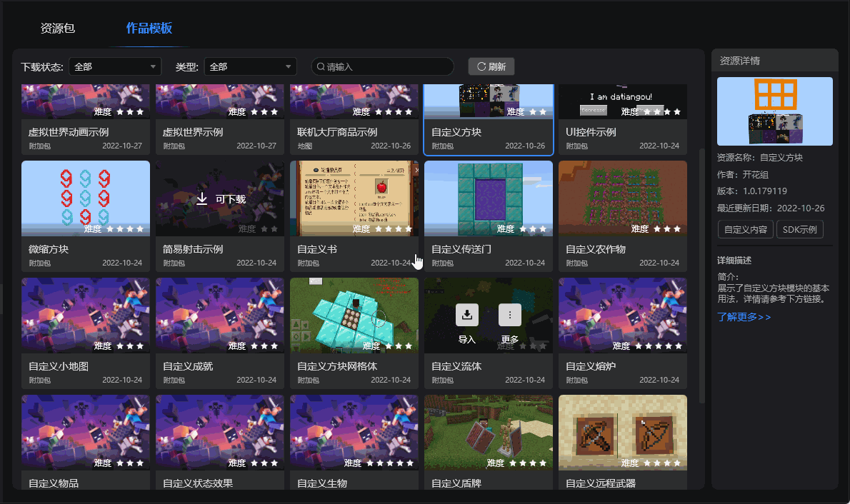Click the 虚拟世界示例 title
The height and width of the screenshot is (504, 850).
(x=193, y=132)
